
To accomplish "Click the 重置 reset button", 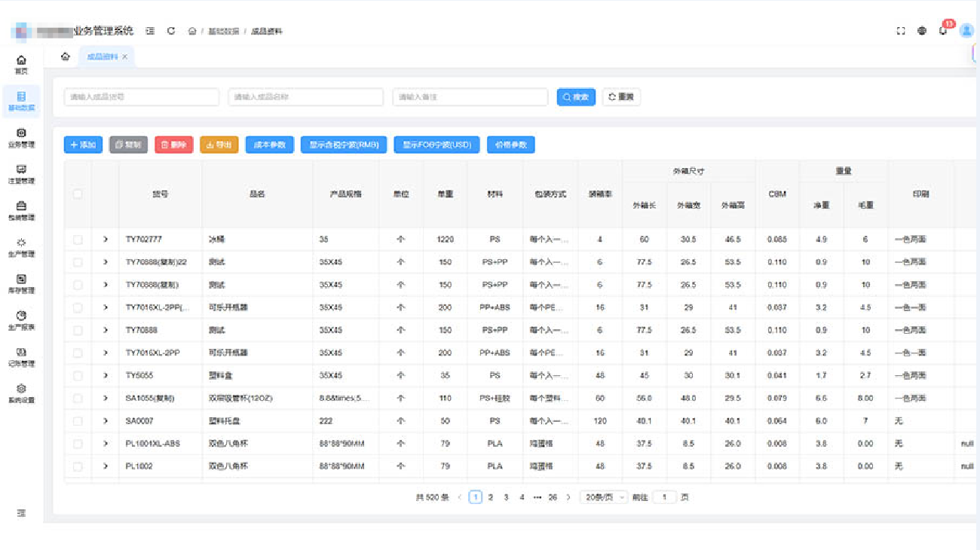I will [x=621, y=97].
